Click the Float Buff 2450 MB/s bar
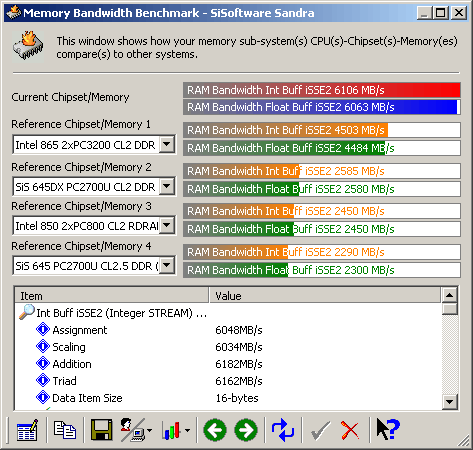The image size is (473, 450). pos(322,229)
